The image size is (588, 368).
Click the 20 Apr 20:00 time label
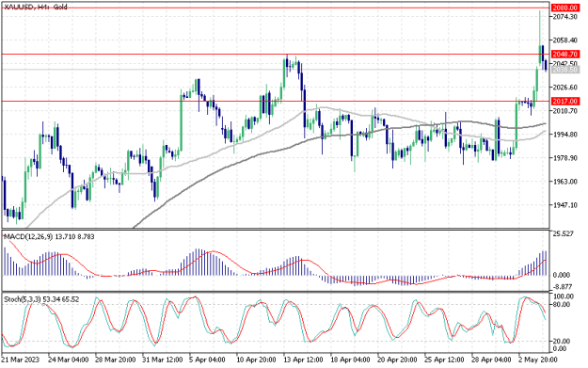pos(398,360)
